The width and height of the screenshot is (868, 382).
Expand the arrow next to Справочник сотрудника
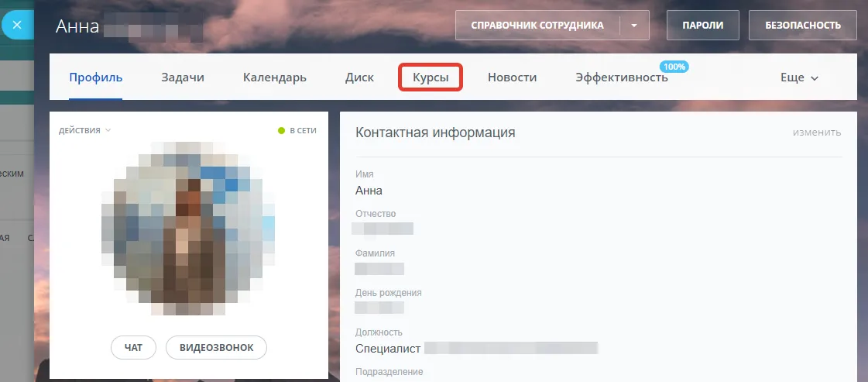point(634,26)
